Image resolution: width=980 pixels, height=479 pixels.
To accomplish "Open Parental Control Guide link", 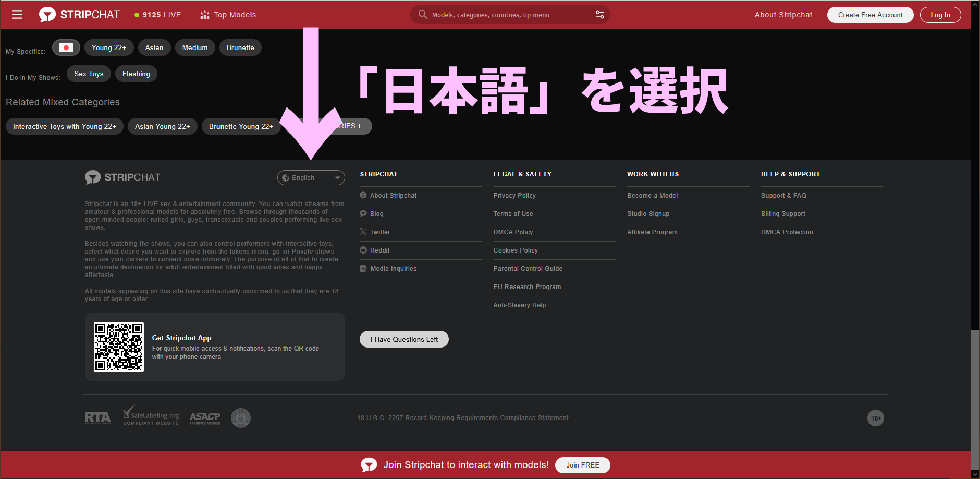I will 528,268.
